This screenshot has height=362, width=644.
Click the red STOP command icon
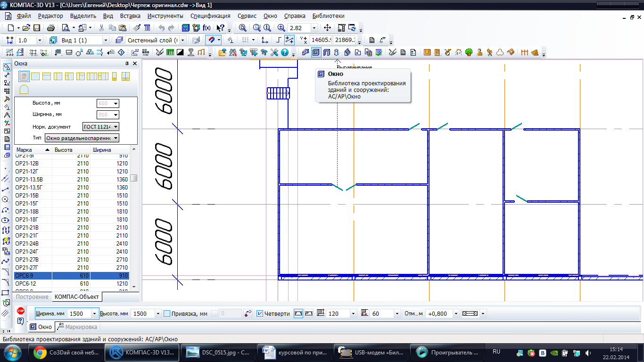coord(20,311)
